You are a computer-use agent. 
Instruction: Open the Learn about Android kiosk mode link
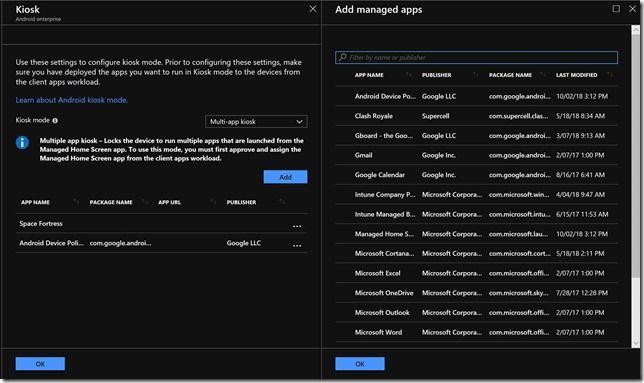click(71, 100)
